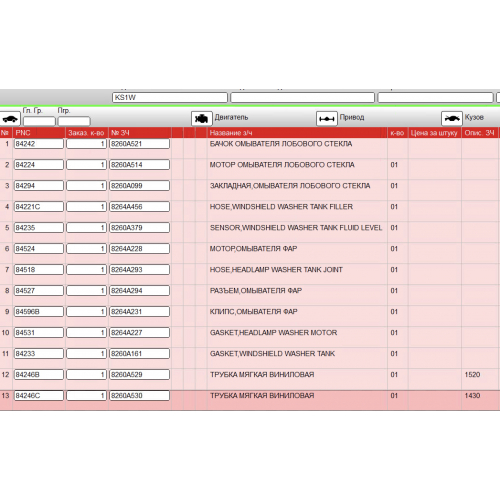Click order quantity field in row 5
500x500 pixels.
[87, 228]
